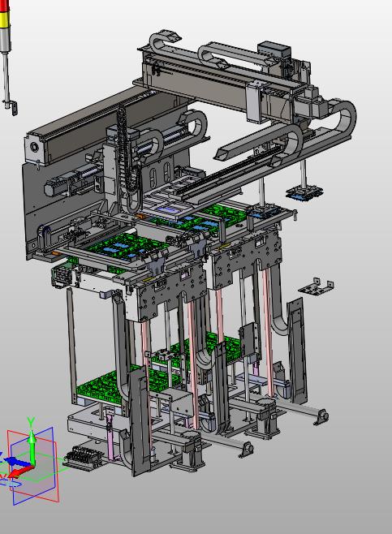Select the yellow segment of the signal tower light
This screenshot has width=392, height=534.
(5, 19)
